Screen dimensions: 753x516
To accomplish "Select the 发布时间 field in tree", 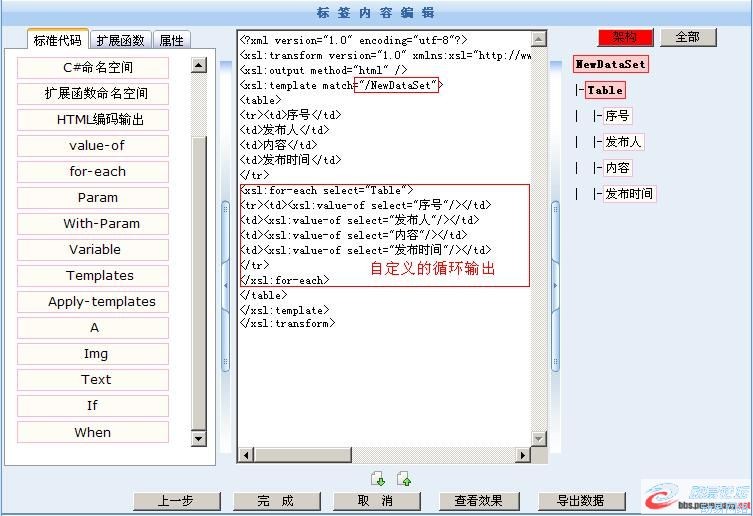I will (x=629, y=194).
